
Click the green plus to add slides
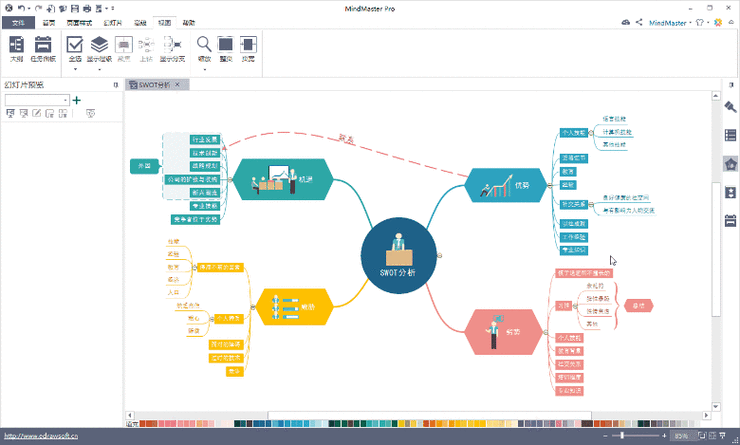(x=77, y=100)
